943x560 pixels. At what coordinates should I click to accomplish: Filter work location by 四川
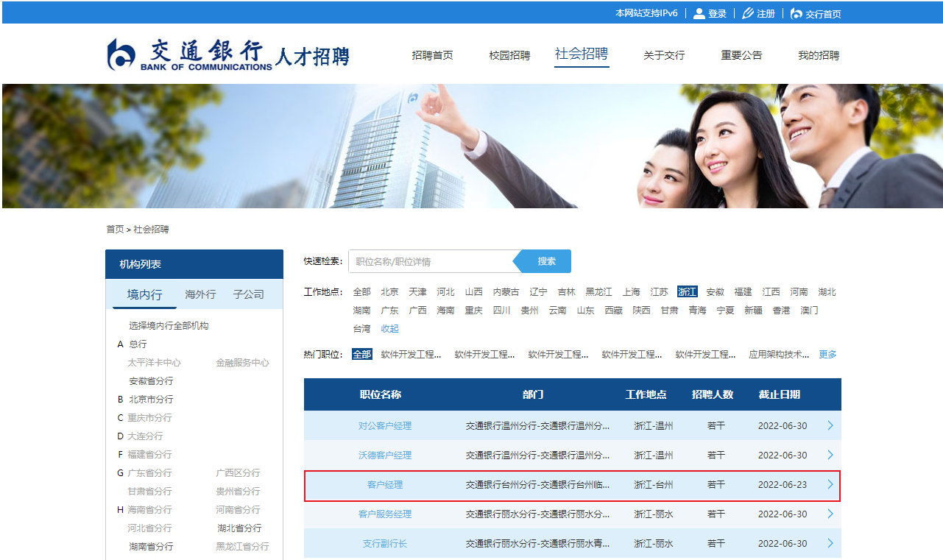[x=501, y=311]
